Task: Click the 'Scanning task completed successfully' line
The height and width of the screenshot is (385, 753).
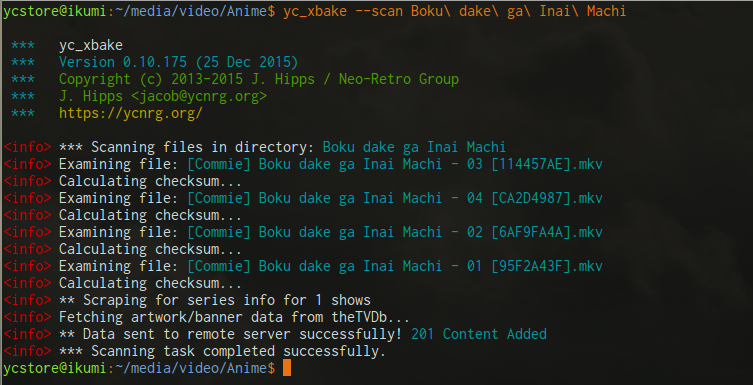Action: click(x=222, y=351)
